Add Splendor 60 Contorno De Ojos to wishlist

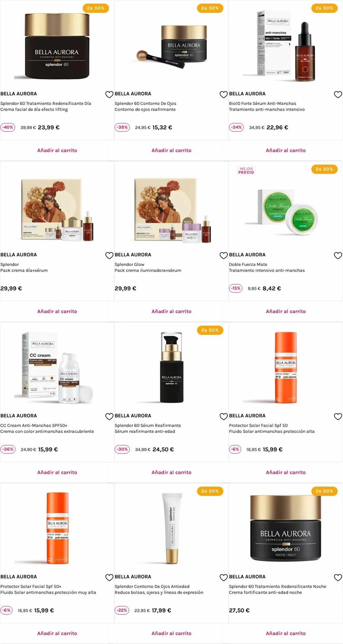click(x=224, y=95)
